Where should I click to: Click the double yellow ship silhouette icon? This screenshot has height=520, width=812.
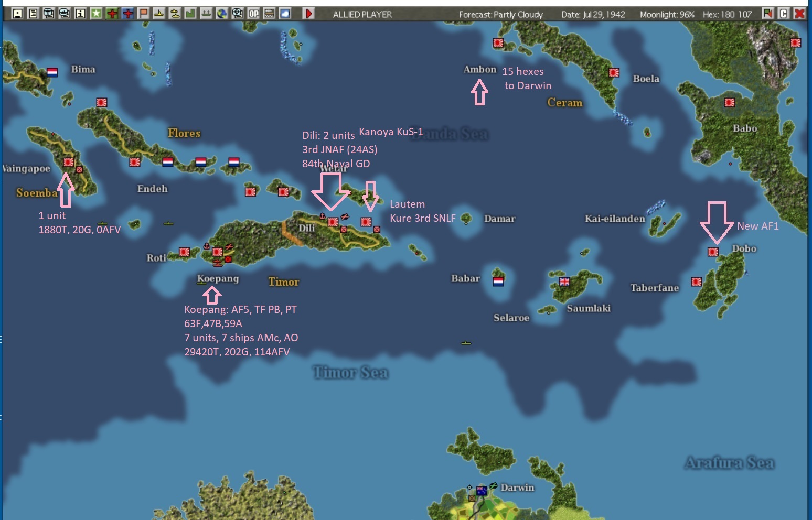[x=175, y=14]
